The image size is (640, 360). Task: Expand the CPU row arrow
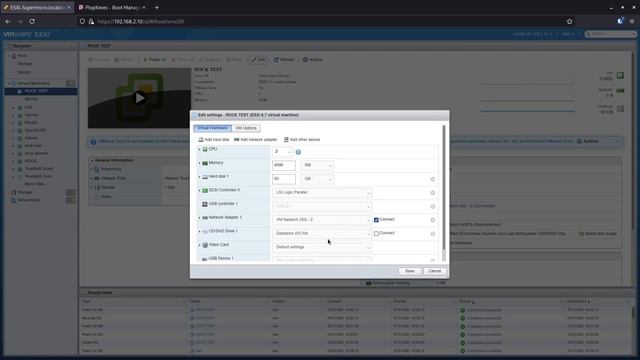(x=199, y=149)
